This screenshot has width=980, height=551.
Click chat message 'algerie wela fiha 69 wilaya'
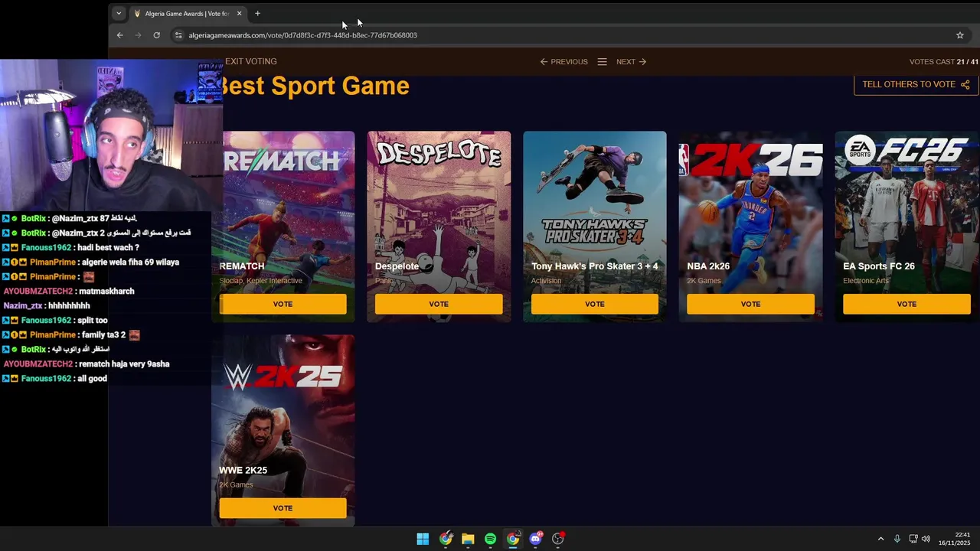[x=130, y=262]
